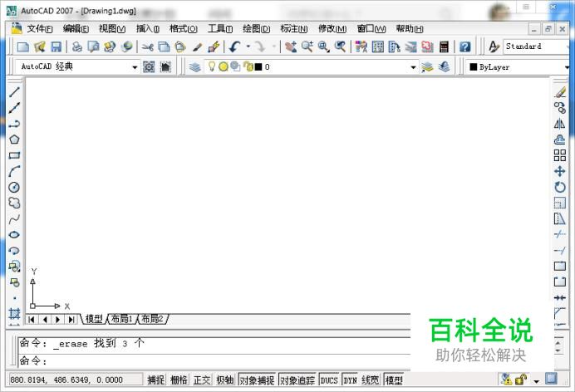Click 模型 button in status bar
Screen dimensions: 575x392
pos(394,380)
